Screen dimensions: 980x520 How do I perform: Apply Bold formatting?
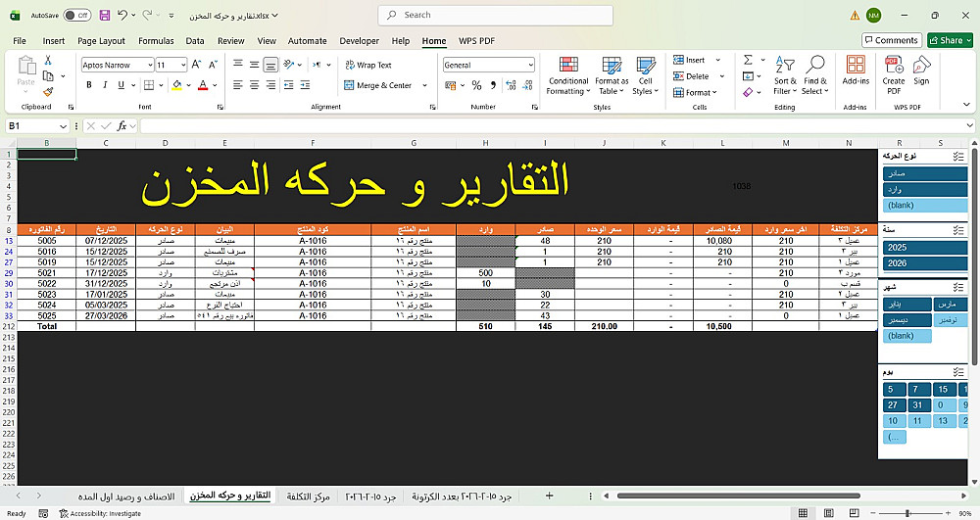pos(89,85)
